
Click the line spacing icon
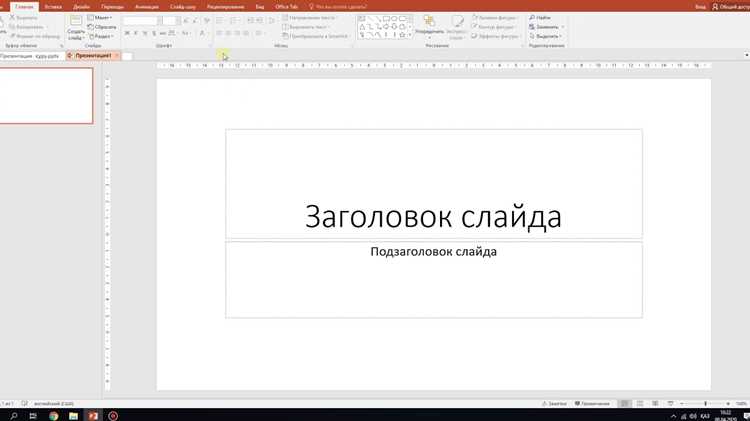point(272,21)
